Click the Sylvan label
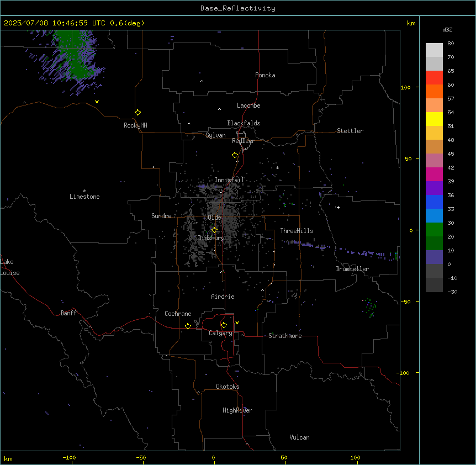The width and height of the screenshot is (476, 465). coord(215,135)
